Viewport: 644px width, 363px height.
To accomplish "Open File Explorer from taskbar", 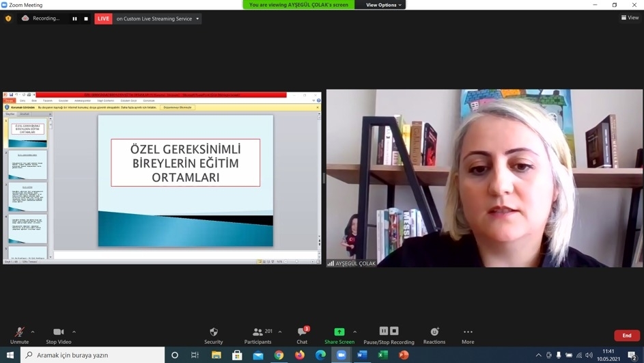I will 216,355.
